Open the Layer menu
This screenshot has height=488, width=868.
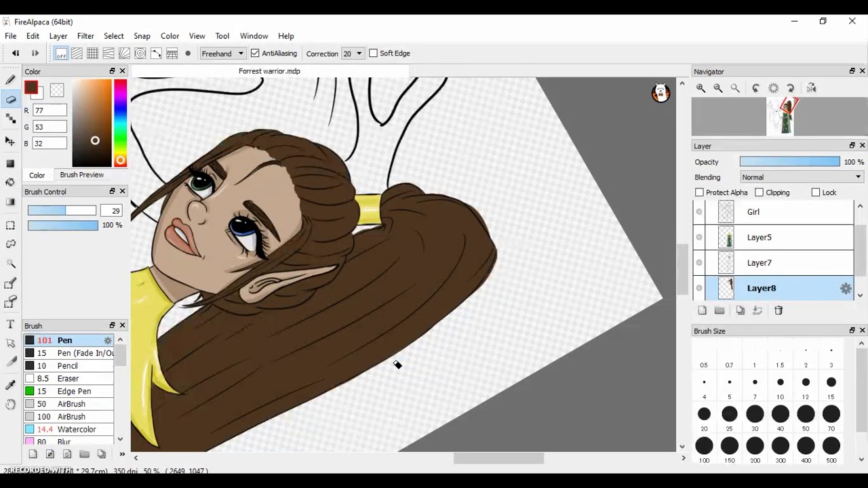coord(58,36)
